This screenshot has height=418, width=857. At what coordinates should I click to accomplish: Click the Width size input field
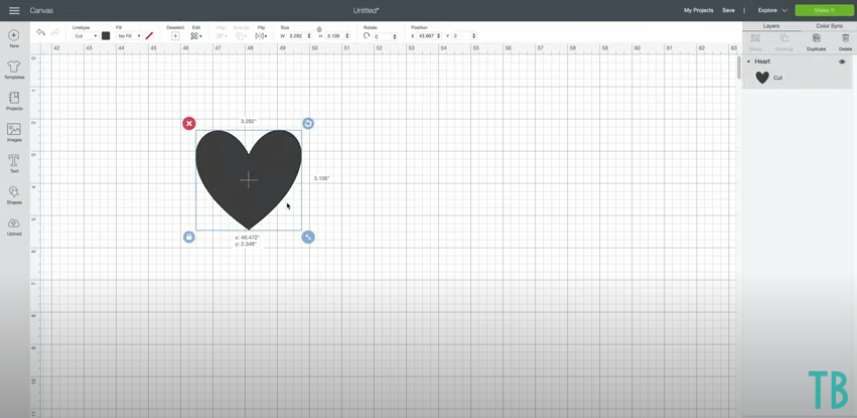[296, 36]
